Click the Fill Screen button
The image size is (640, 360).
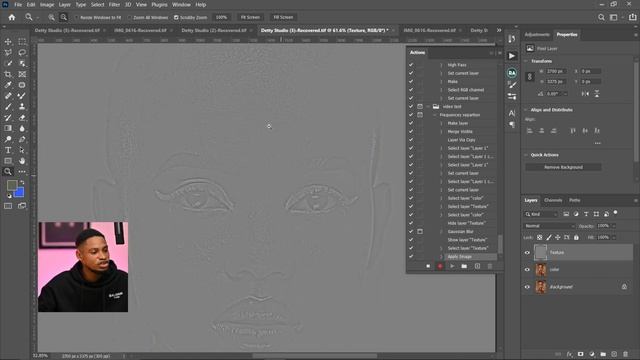pyautogui.click(x=283, y=18)
